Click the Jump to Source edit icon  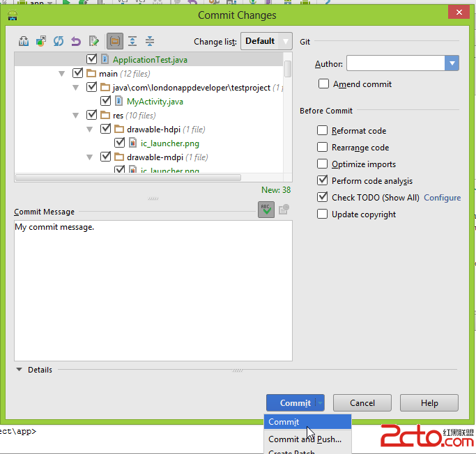point(94,41)
